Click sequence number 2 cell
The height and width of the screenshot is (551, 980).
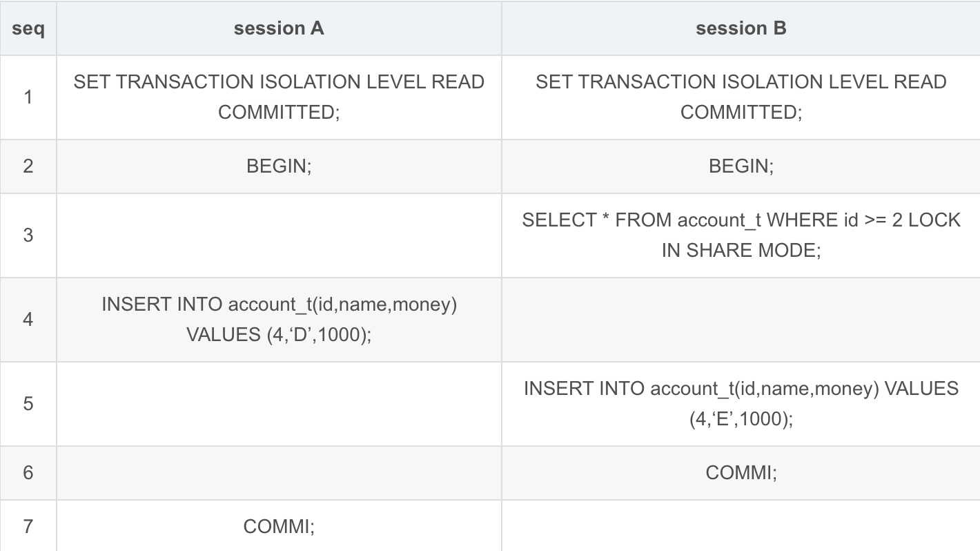pyautogui.click(x=28, y=166)
